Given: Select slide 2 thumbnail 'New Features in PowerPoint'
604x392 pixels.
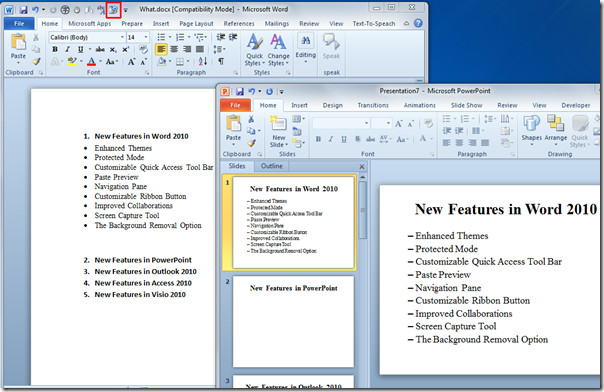Looking at the screenshot, I should tap(294, 321).
